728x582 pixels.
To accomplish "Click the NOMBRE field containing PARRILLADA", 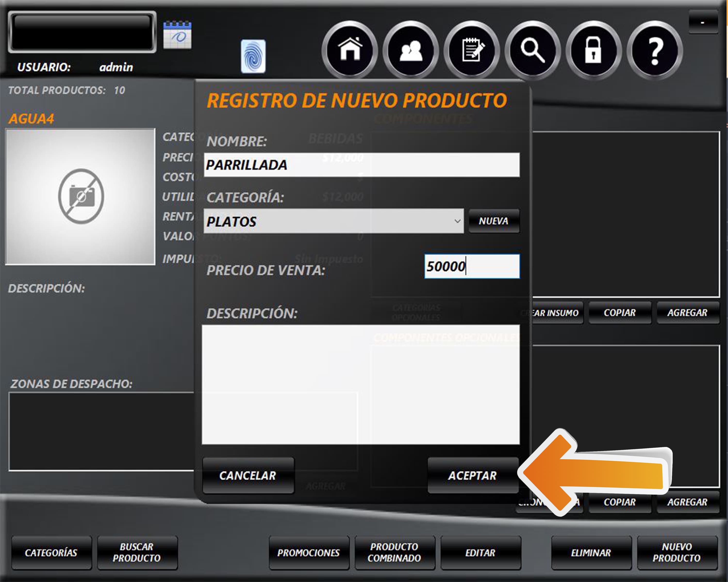I will [361, 165].
